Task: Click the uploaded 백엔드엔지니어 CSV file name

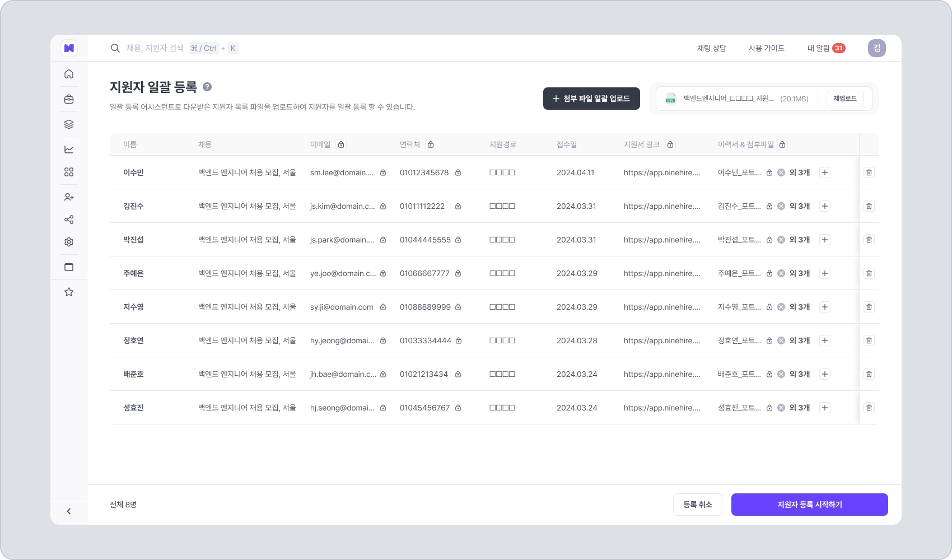Action: (729, 99)
